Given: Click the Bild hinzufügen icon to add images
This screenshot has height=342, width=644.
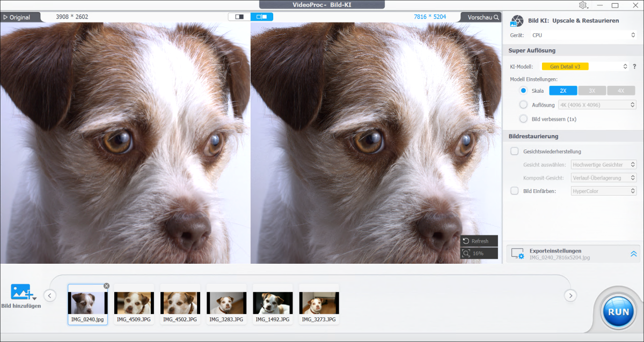Looking at the screenshot, I should tap(22, 292).
